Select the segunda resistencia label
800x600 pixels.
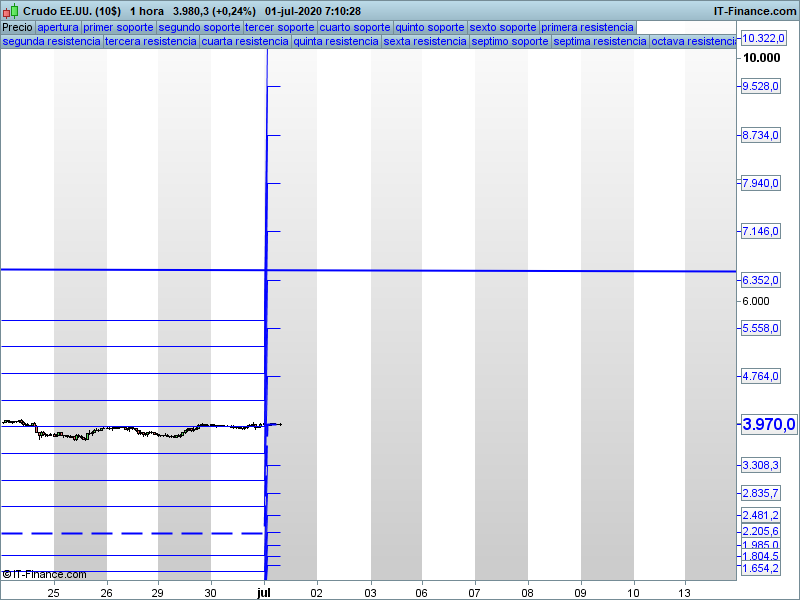click(x=51, y=42)
